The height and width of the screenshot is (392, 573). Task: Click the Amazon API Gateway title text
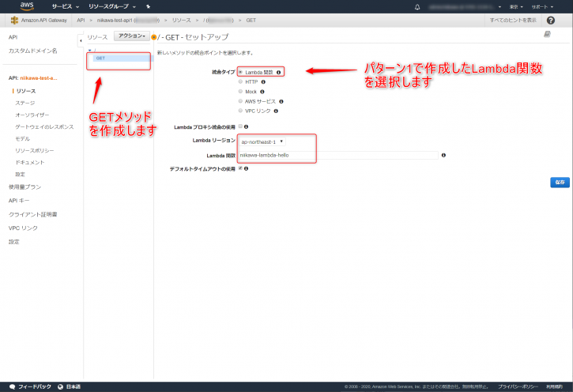coord(43,20)
